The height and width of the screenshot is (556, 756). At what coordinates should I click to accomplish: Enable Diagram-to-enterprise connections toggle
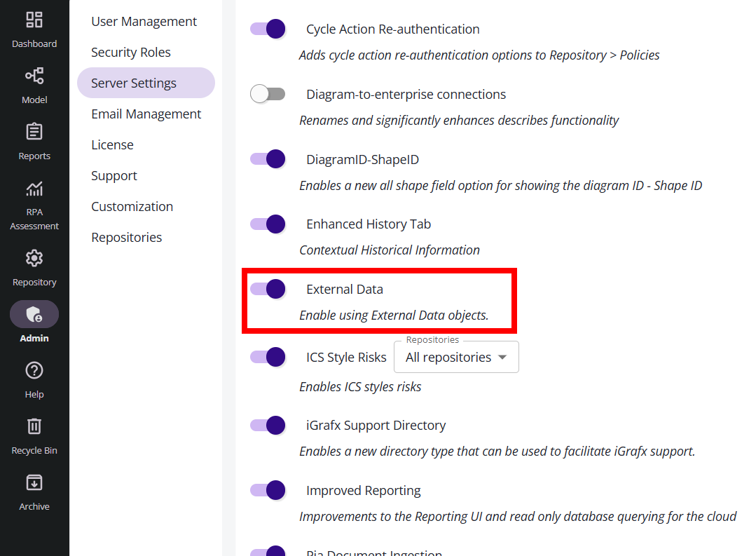pyautogui.click(x=268, y=94)
